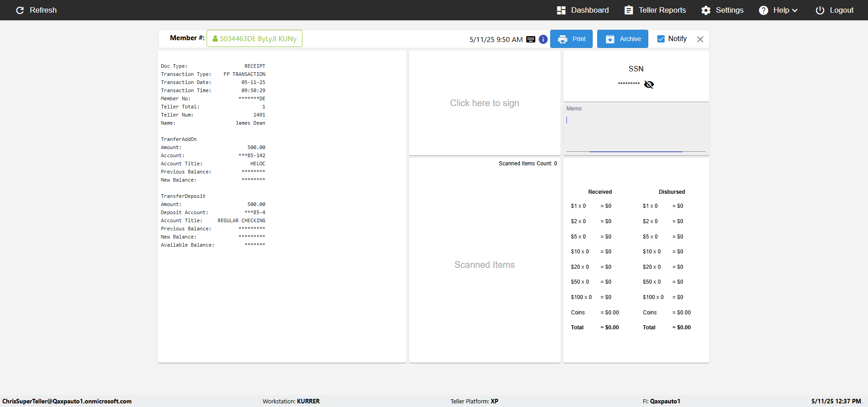This screenshot has width=868, height=407.
Task: Click the Logout power icon
Action: tap(820, 10)
